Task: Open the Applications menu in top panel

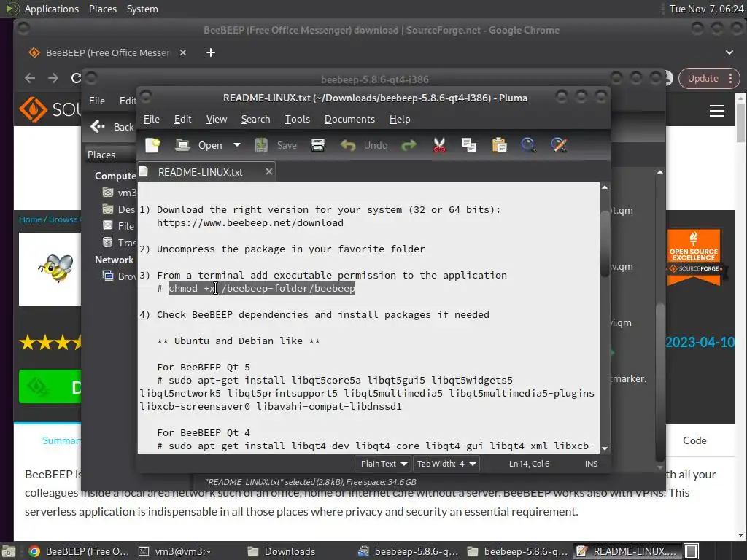Action: [52, 9]
